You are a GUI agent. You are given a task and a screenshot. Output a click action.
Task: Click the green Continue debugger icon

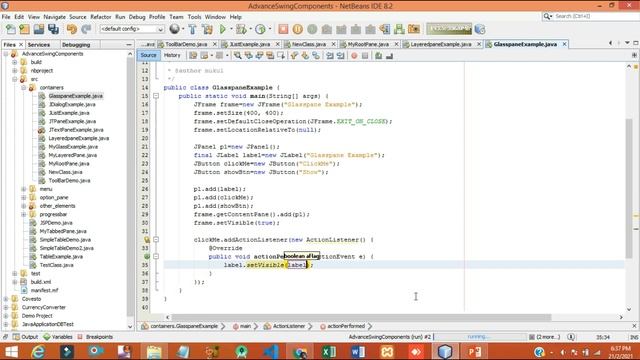312,29
